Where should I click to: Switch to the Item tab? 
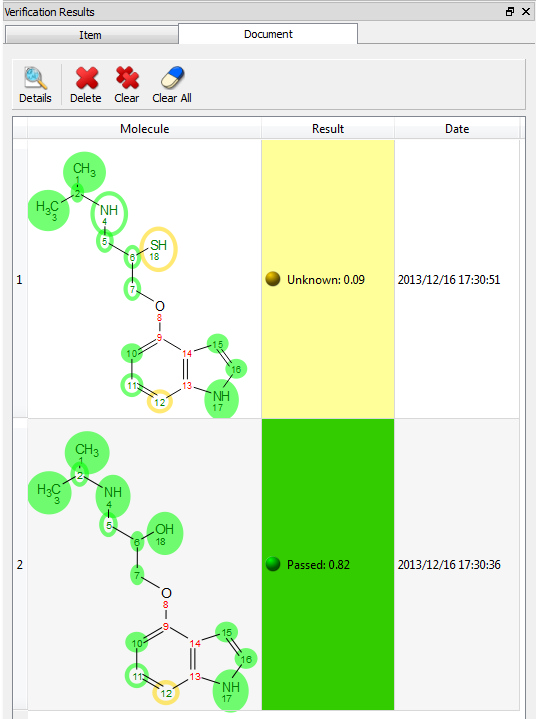tap(91, 35)
